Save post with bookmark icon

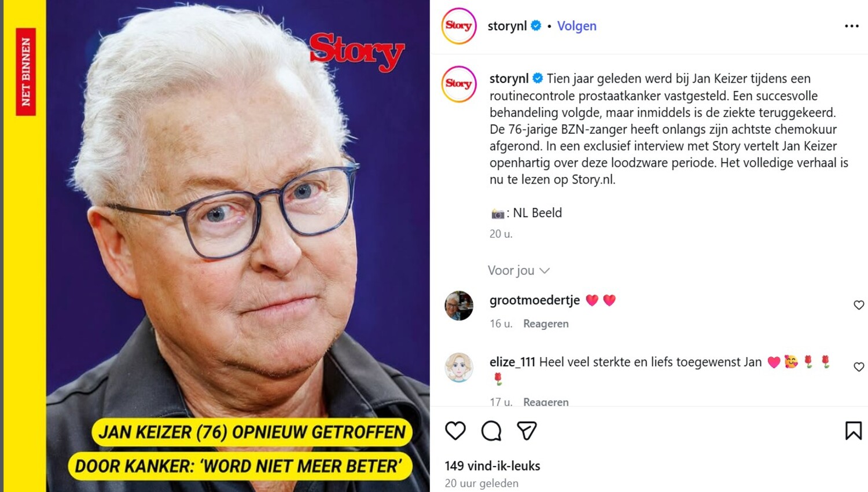point(854,431)
